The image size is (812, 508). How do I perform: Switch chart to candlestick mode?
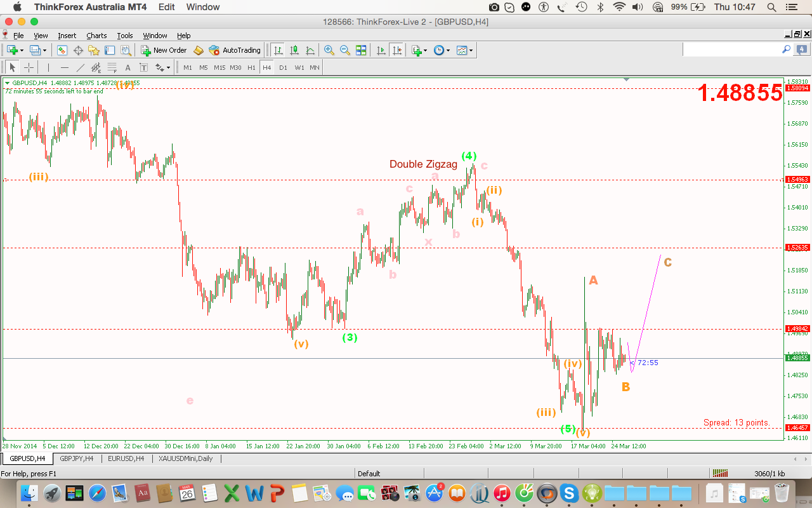tap(293, 50)
